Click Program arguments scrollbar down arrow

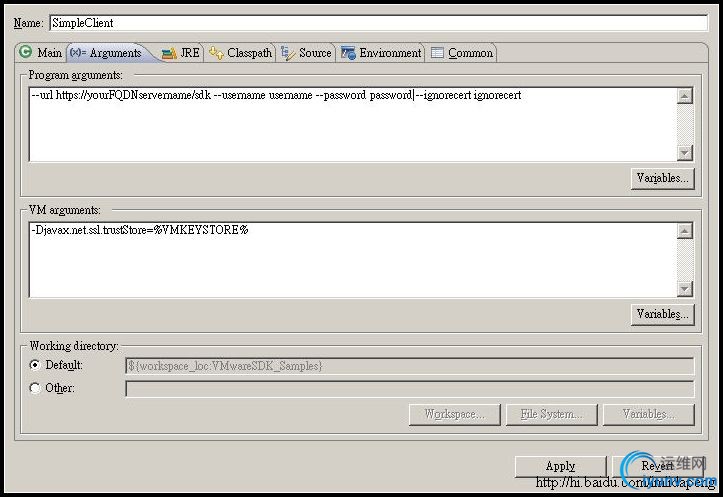pyautogui.click(x=685, y=153)
